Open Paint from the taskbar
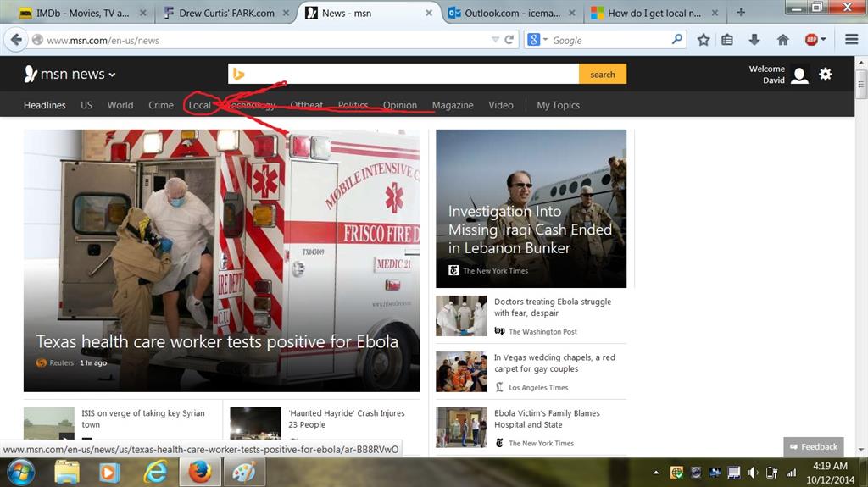 (243, 472)
